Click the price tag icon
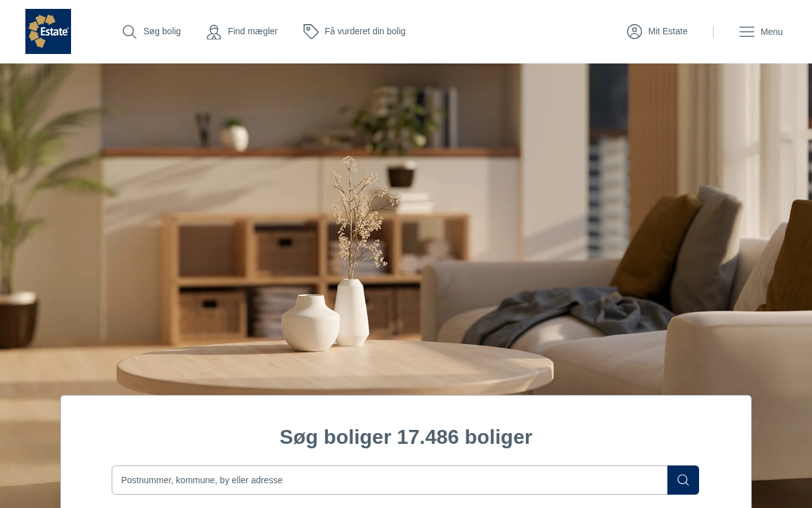This screenshot has height=508, width=812. [311, 32]
